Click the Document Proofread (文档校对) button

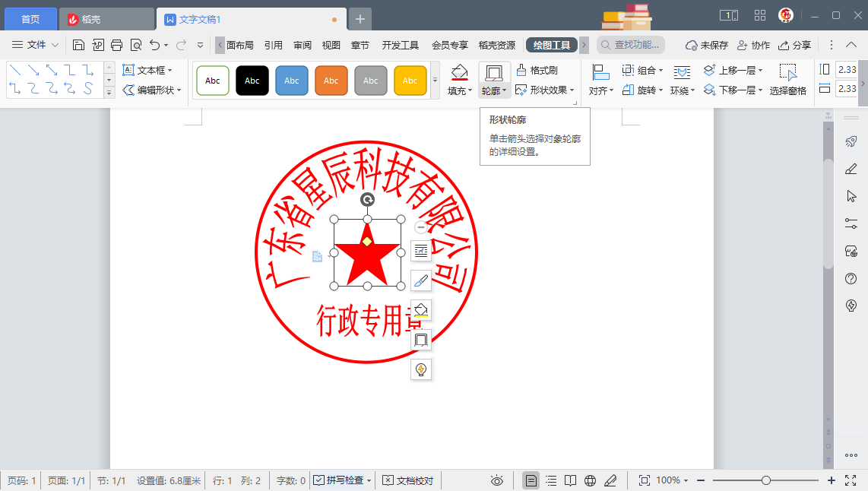[x=407, y=480]
